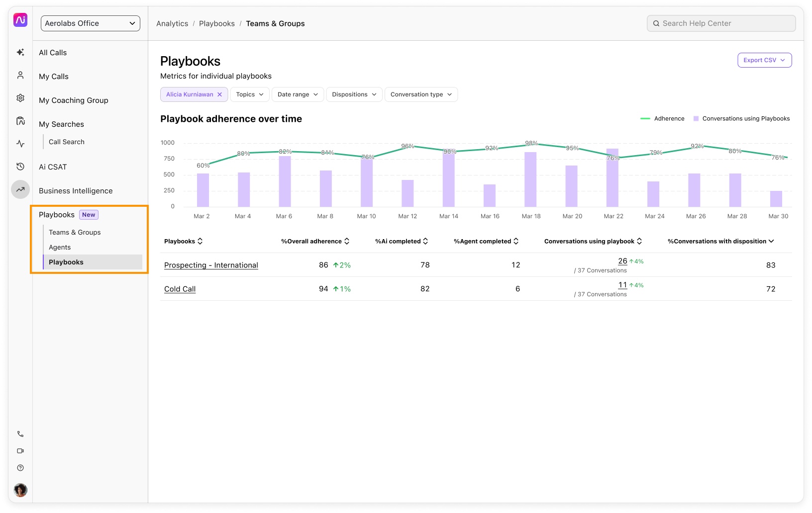Open the person contacts icon in sidebar
The width and height of the screenshot is (812, 513).
20,75
